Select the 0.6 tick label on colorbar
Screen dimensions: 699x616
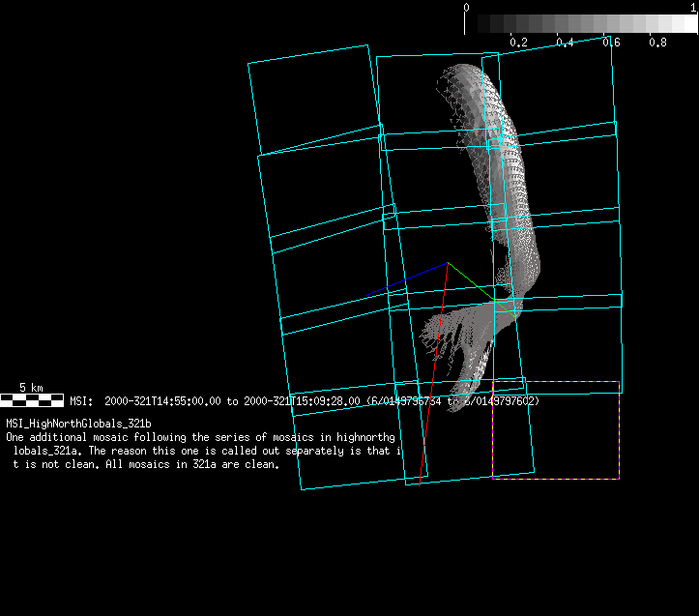(x=611, y=43)
